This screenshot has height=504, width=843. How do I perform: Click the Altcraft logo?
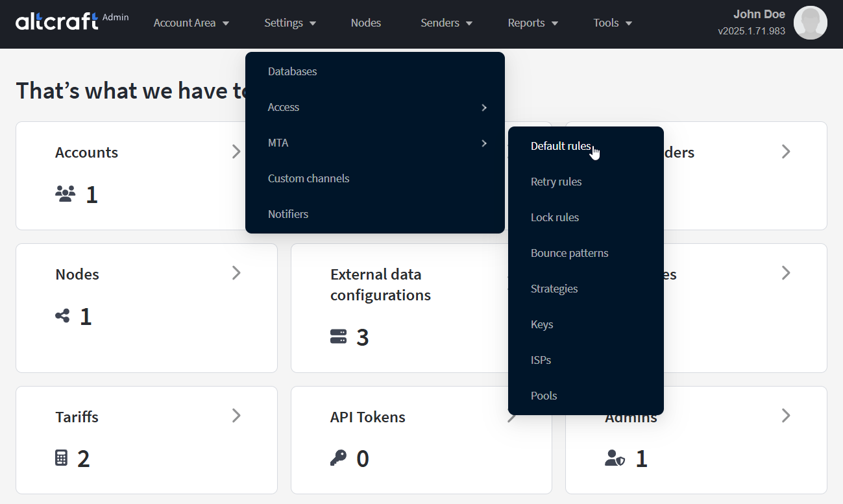[x=57, y=22]
